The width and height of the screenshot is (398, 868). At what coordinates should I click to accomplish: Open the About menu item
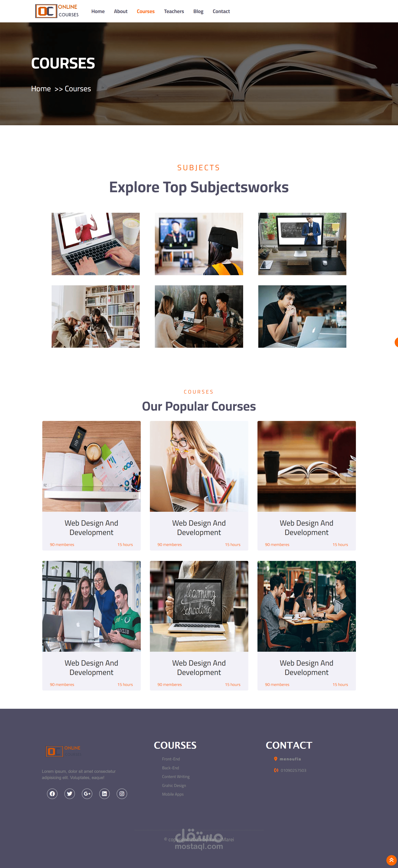click(121, 11)
